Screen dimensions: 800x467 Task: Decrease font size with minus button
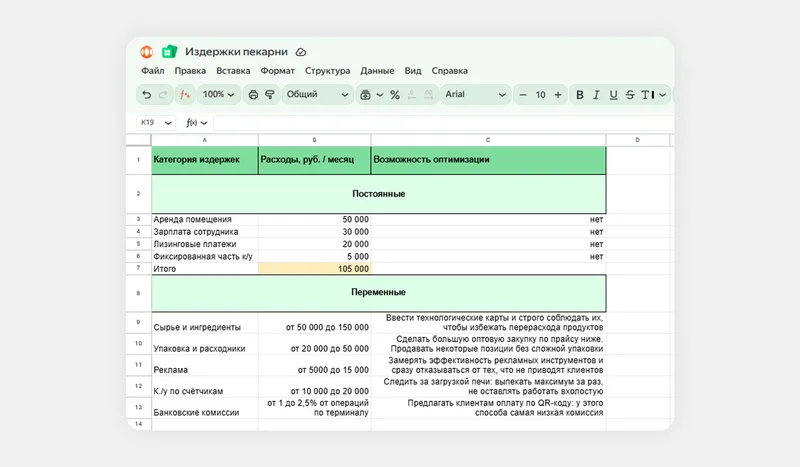[x=523, y=94]
